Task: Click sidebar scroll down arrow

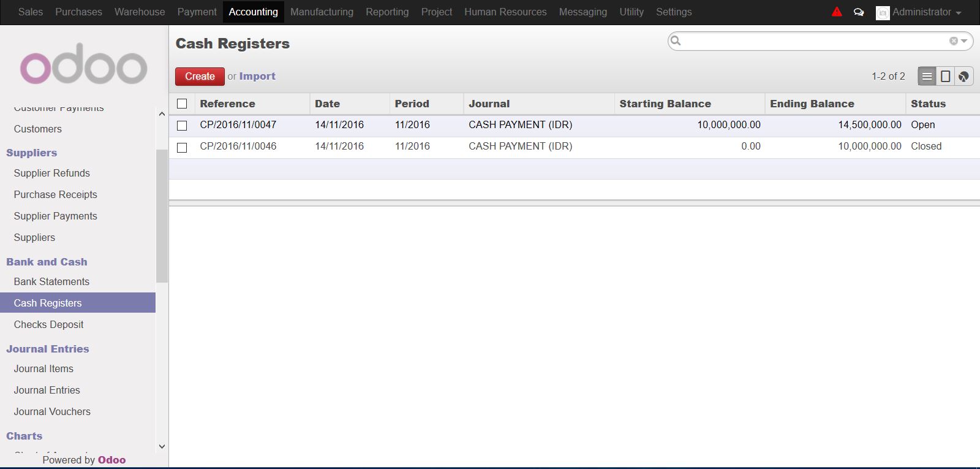Action: [x=162, y=446]
